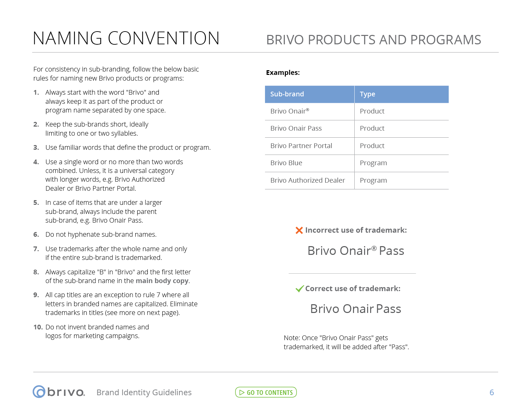Click the orange X incorrect-use icon
The height and width of the screenshot is (411, 532).
pyautogui.click(x=299, y=230)
